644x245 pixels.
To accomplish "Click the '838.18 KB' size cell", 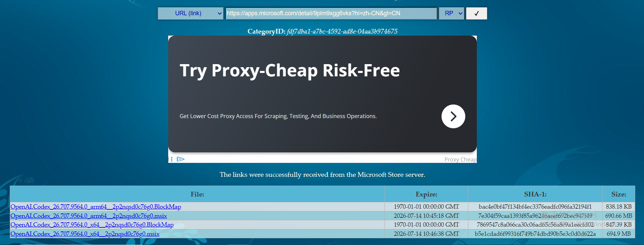I will click(619, 207).
